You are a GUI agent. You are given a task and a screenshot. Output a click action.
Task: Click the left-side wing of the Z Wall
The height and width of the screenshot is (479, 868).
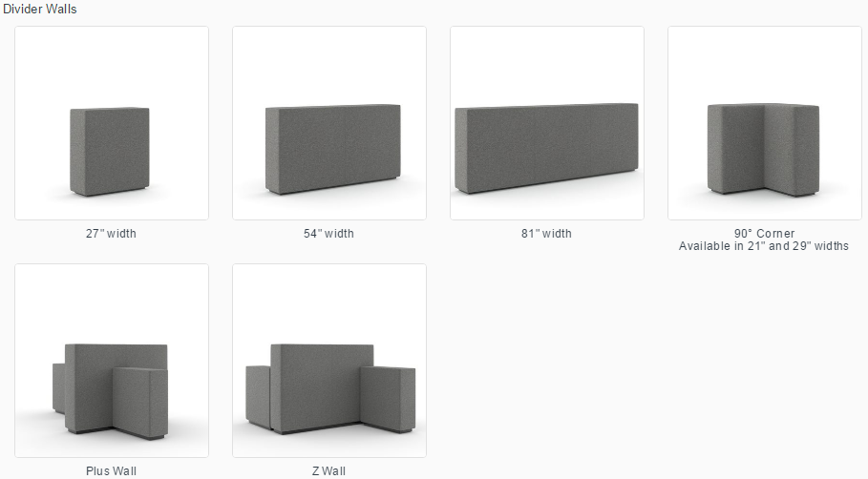258,397
